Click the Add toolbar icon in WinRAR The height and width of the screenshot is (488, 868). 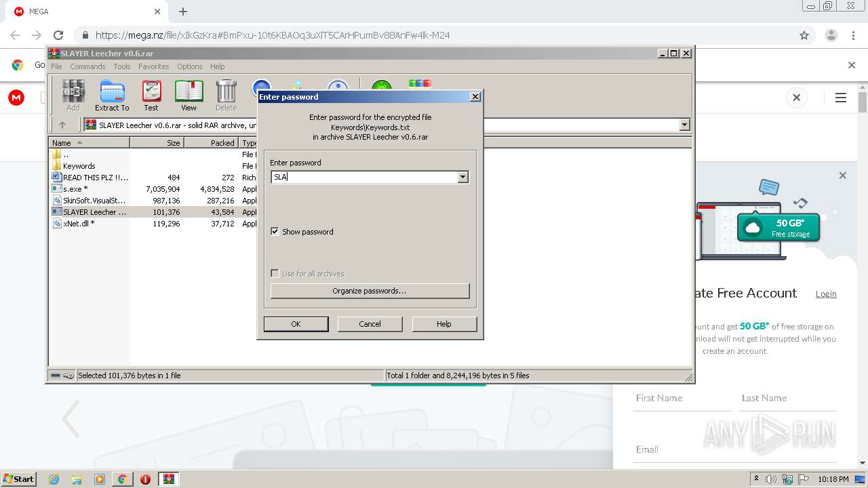click(x=73, y=95)
